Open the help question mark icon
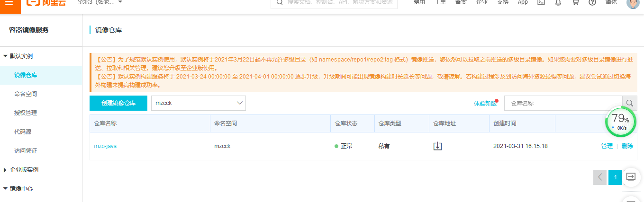 pos(592,2)
